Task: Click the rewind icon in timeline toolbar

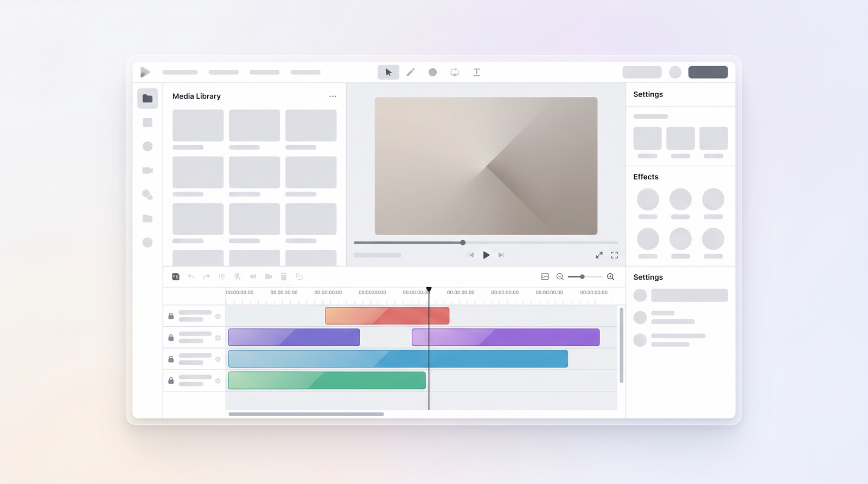Action: click(x=253, y=276)
